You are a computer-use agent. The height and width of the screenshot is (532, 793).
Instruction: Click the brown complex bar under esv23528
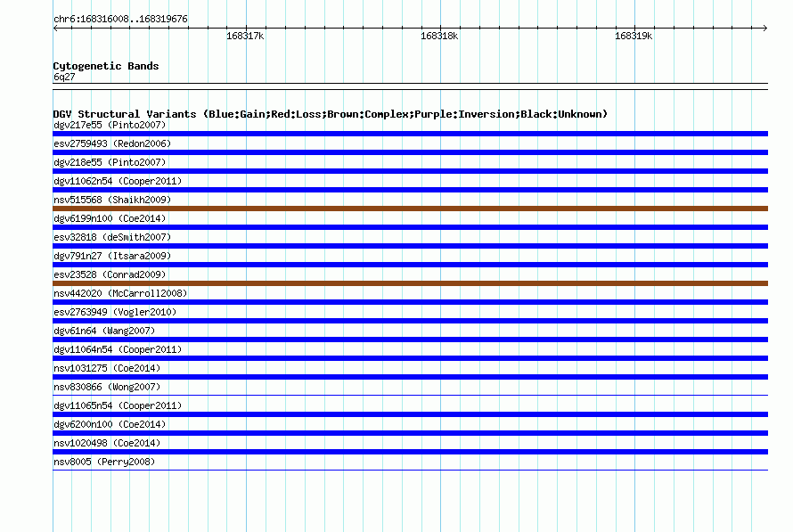coord(410,283)
